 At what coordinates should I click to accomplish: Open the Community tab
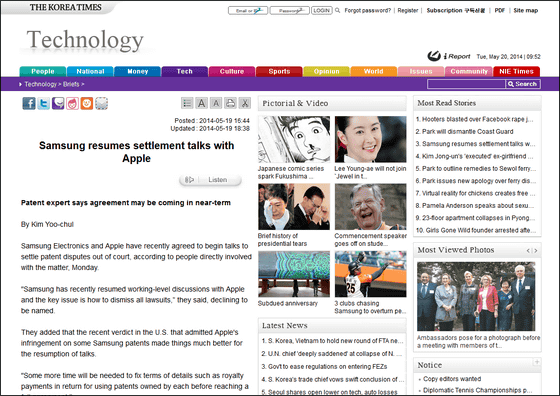point(469,71)
